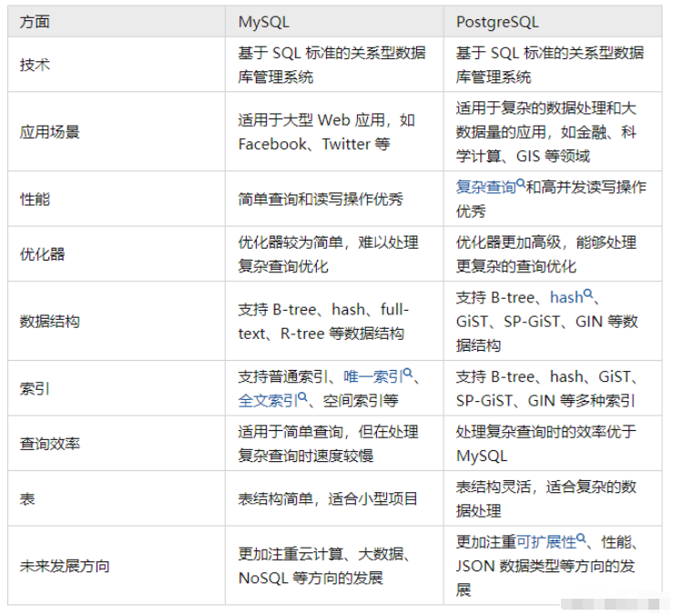Click the search icon after 唯一索引
Image resolution: width=673 pixels, height=616 pixels.
(408, 373)
